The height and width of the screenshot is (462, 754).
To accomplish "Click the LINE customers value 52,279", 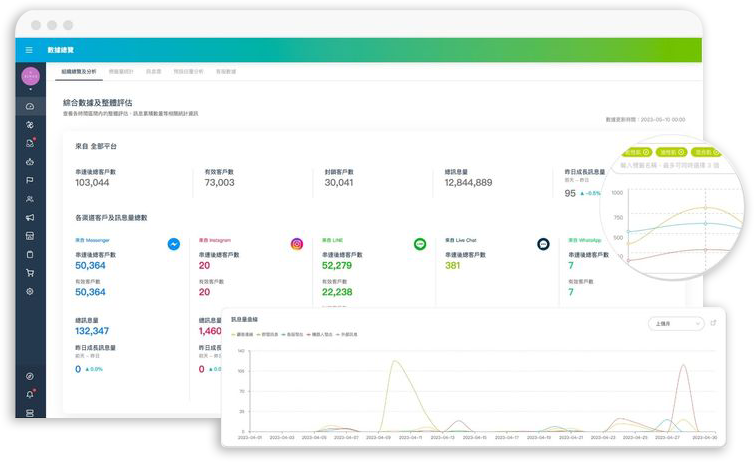I will click(x=337, y=265).
